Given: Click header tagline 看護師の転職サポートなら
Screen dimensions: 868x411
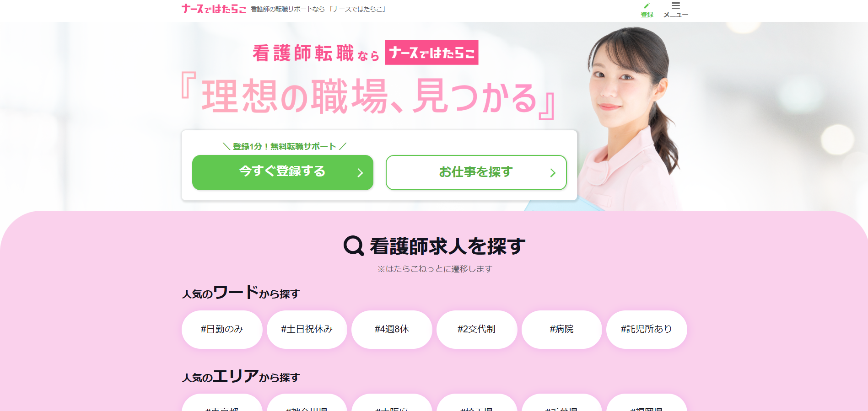Looking at the screenshot, I should [x=288, y=9].
